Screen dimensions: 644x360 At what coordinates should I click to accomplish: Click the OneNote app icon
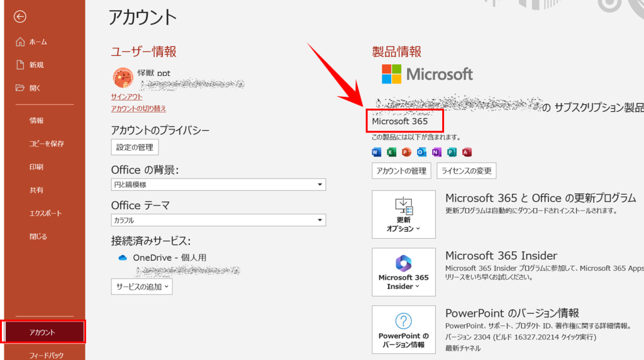coord(436,152)
